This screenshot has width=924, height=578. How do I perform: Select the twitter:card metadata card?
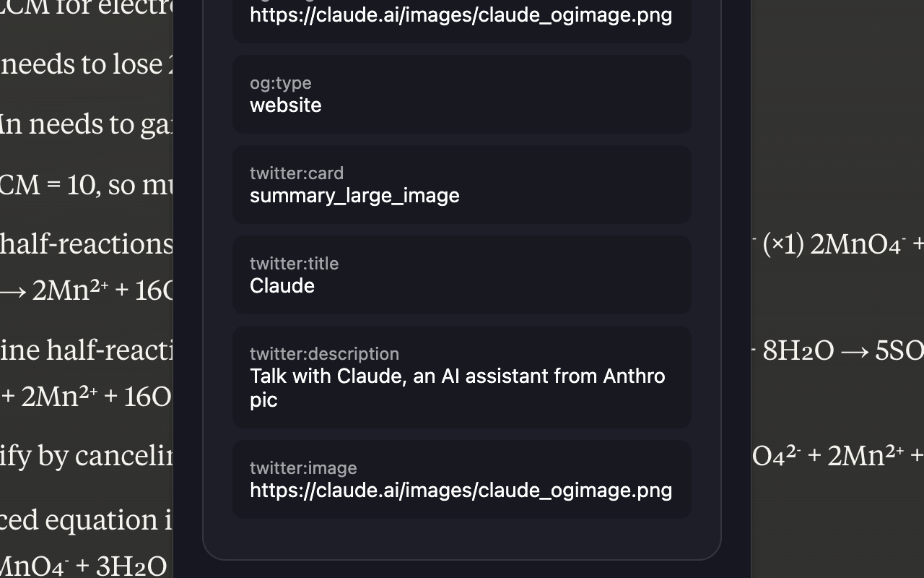tap(461, 184)
